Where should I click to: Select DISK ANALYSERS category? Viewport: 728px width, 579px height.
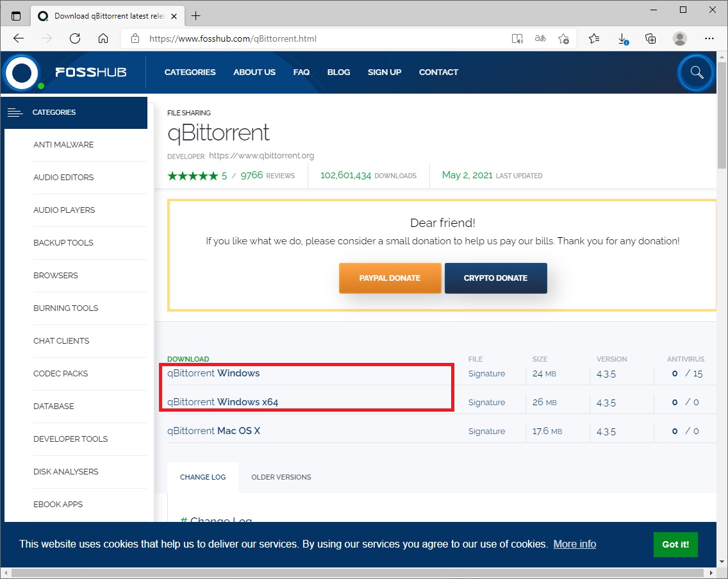coord(66,472)
